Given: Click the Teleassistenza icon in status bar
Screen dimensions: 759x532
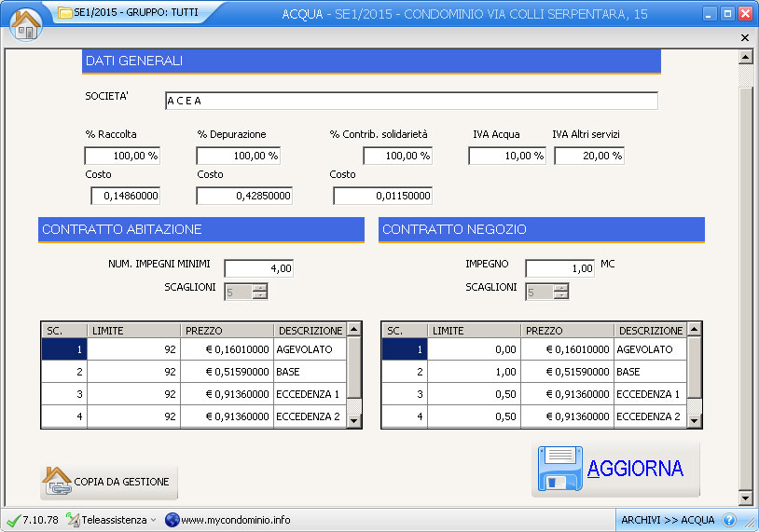Looking at the screenshot, I should (73, 520).
